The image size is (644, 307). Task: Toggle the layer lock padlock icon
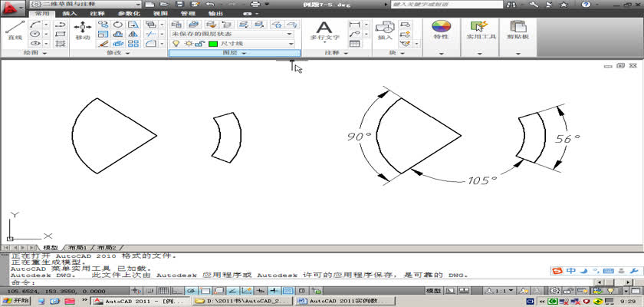pos(199,44)
